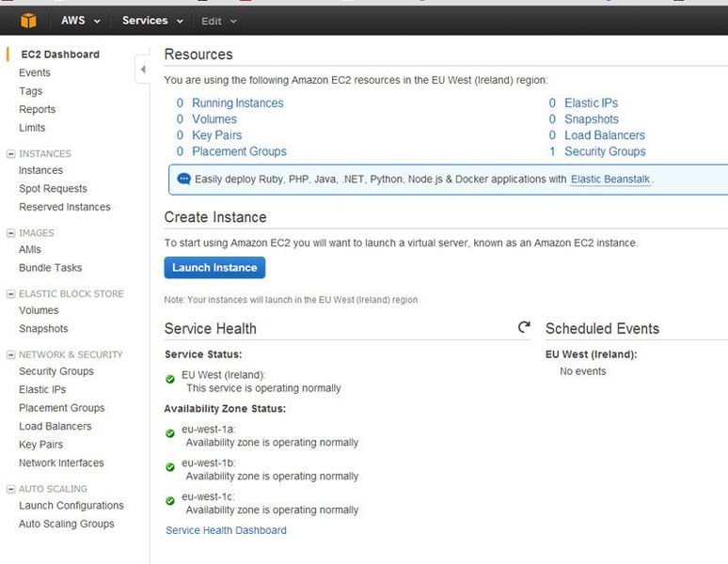Open AMIs in the sidebar

tap(30, 249)
